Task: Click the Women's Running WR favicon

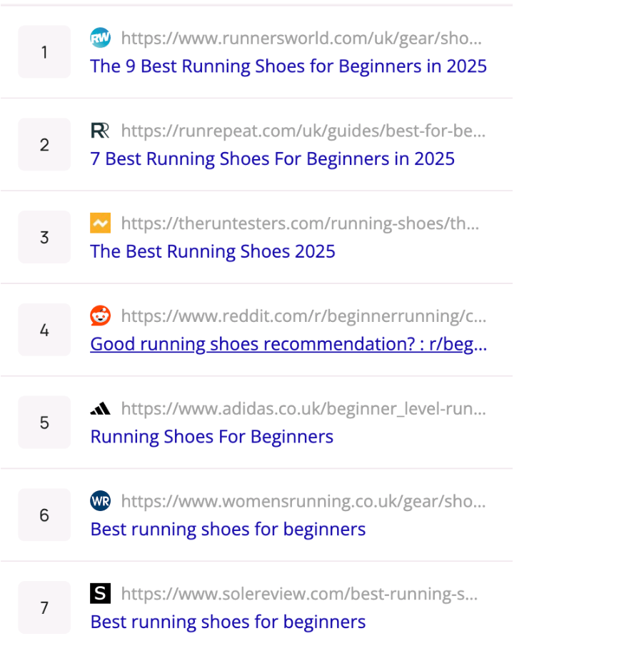Action: [100, 500]
